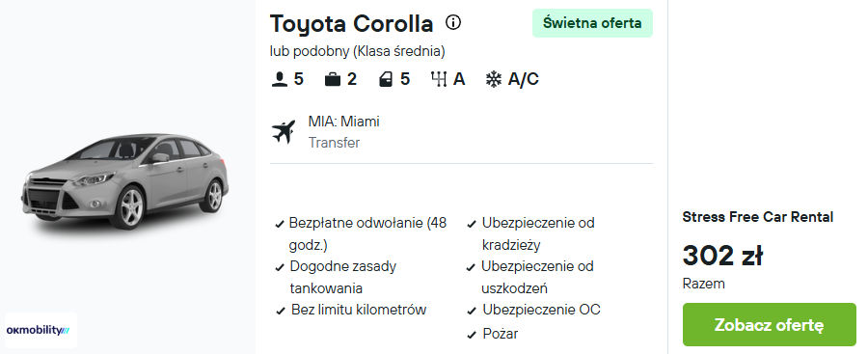Click Bez limitu kilometrów feature
The image size is (868, 354).
tap(359, 309)
